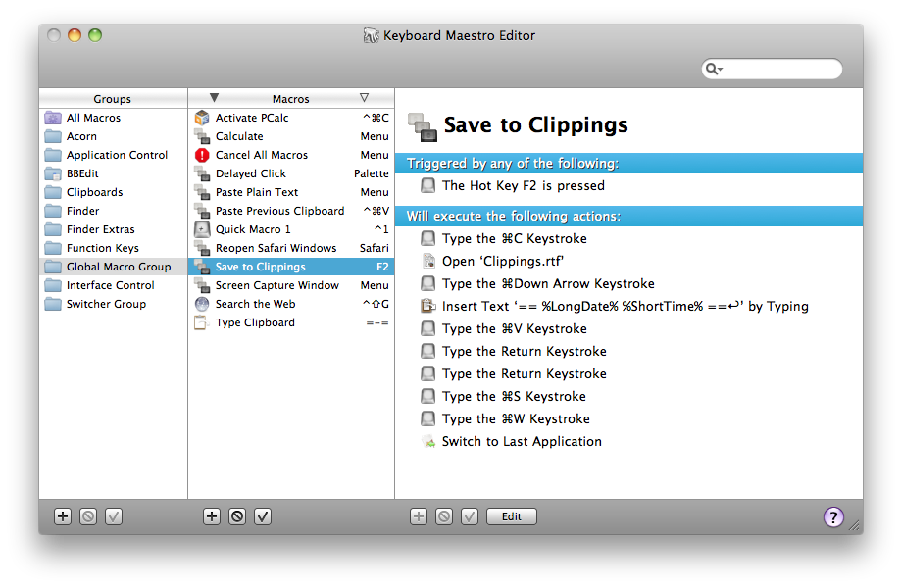The height and width of the screenshot is (588, 902).
Task: Click the Triggered by any of the following header
Action: coord(628,164)
